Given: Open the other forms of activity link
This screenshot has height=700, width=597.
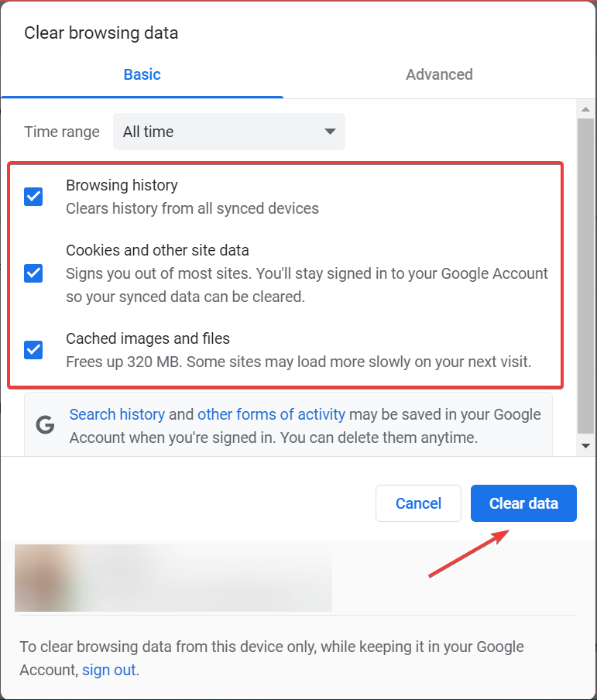Looking at the screenshot, I should 271,414.
